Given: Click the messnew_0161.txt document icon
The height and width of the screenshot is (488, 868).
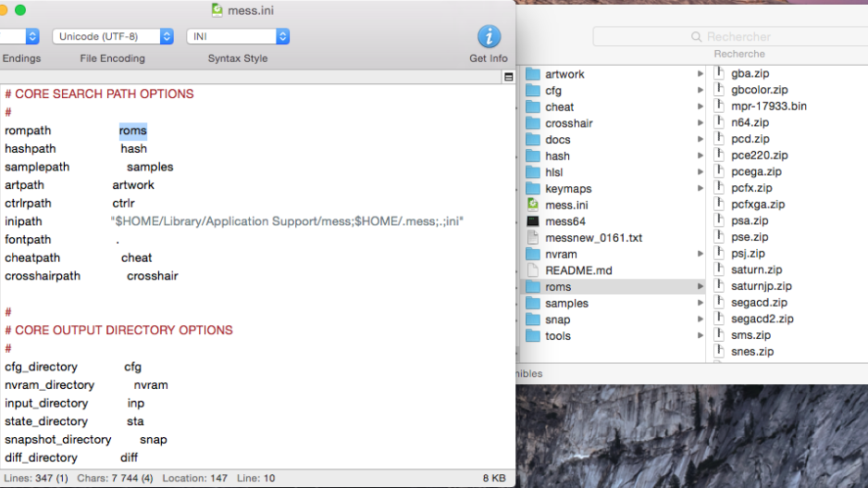Looking at the screenshot, I should pos(533,238).
